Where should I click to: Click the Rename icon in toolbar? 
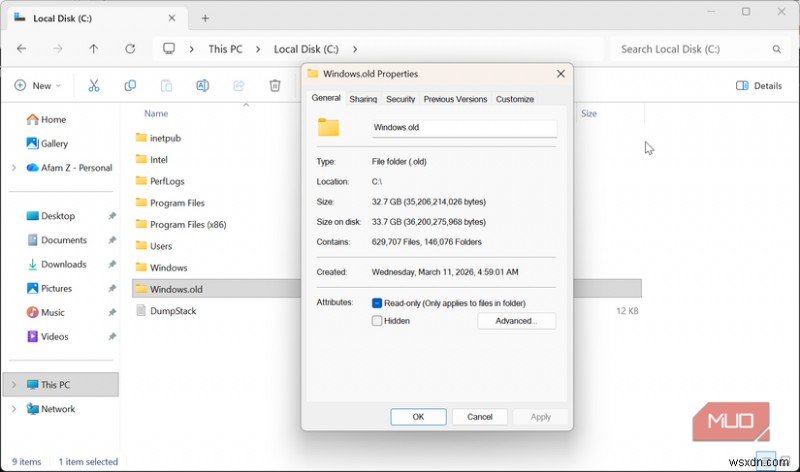(x=203, y=86)
